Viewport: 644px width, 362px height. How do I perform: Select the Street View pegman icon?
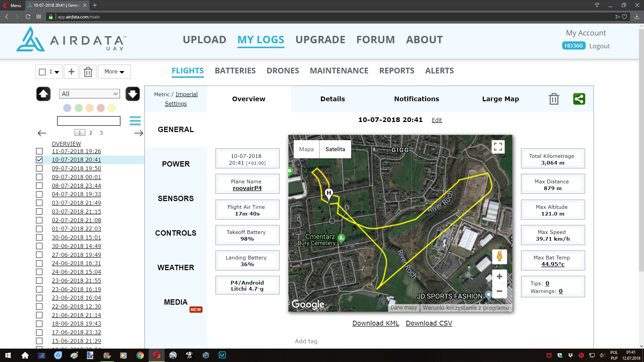(x=499, y=256)
